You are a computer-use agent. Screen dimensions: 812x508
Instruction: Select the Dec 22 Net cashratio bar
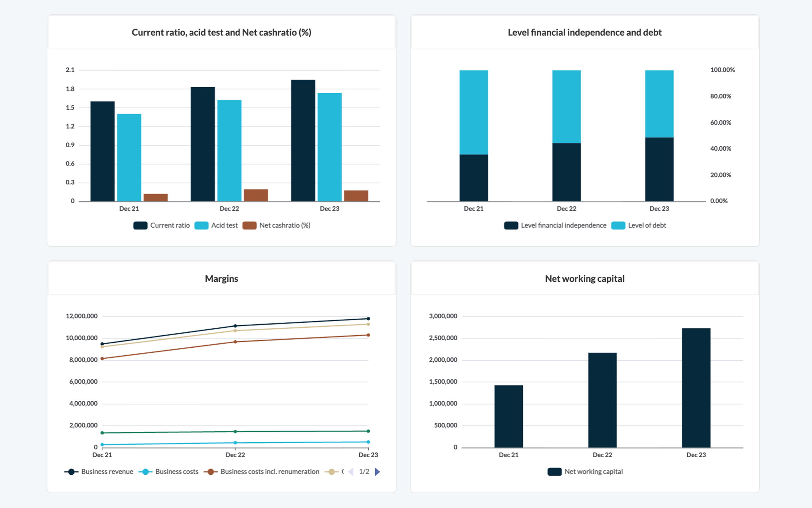[x=256, y=196]
